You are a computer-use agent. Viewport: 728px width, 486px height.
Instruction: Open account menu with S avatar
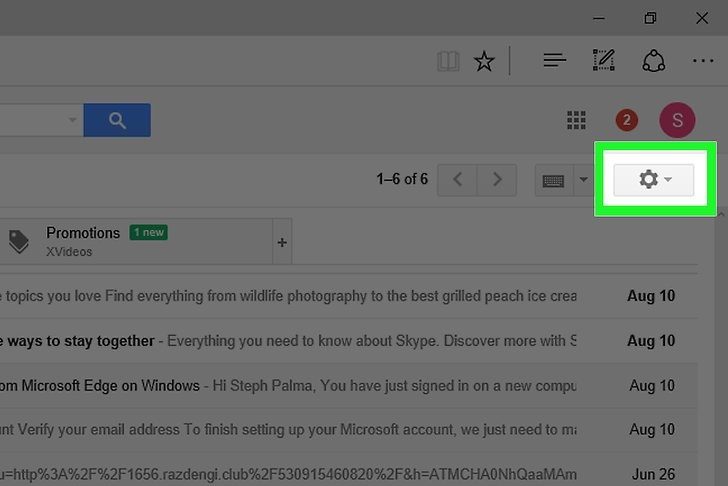tap(677, 121)
